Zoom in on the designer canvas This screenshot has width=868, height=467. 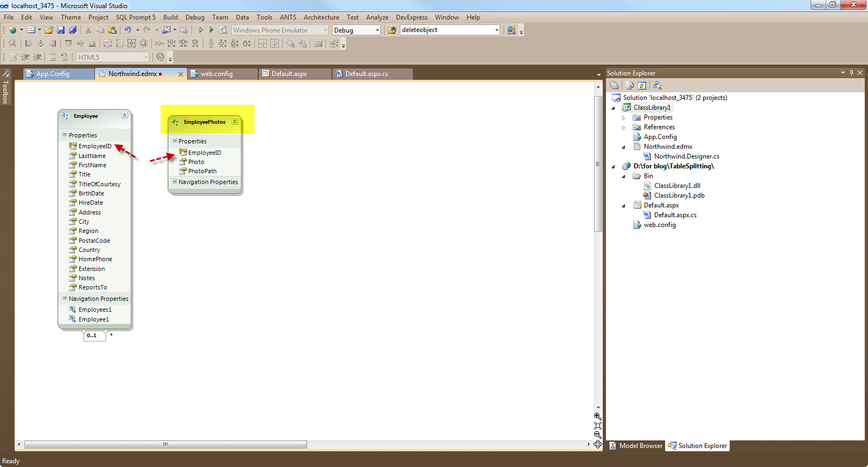point(598,416)
